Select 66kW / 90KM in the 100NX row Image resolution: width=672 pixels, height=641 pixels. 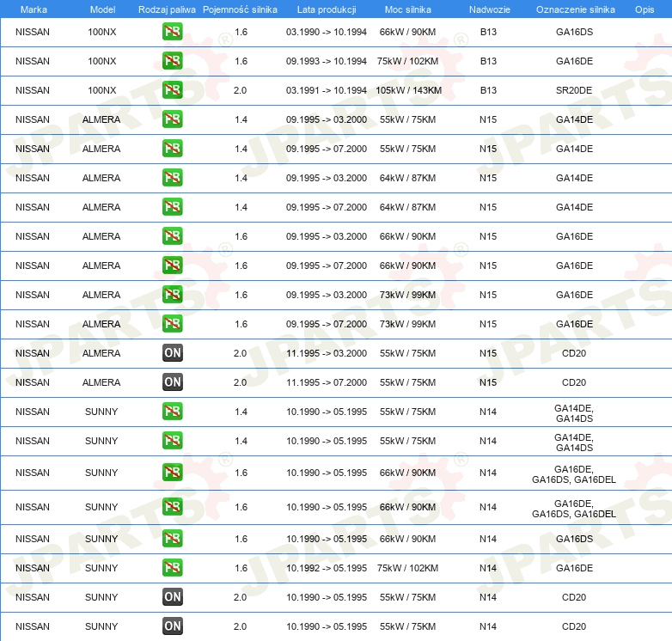(407, 32)
